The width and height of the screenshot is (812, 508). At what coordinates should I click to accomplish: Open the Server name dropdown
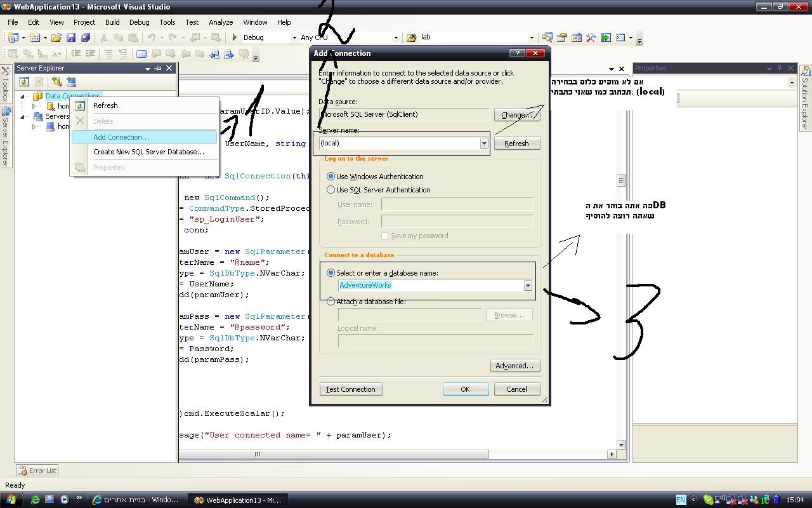click(483, 144)
